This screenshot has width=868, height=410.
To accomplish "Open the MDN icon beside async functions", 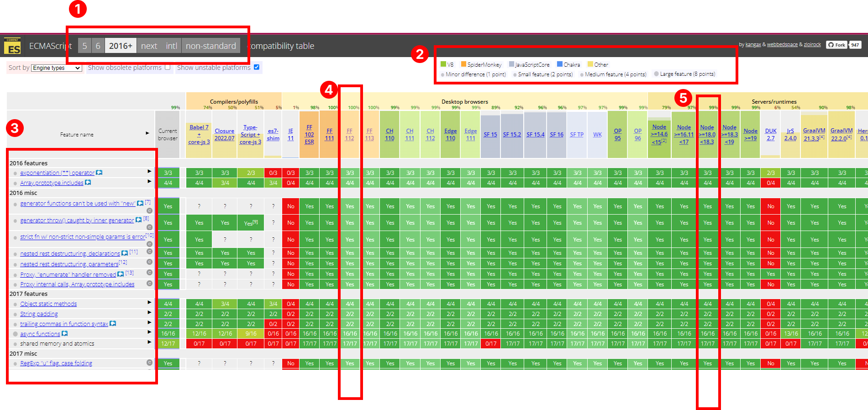I will (64, 333).
